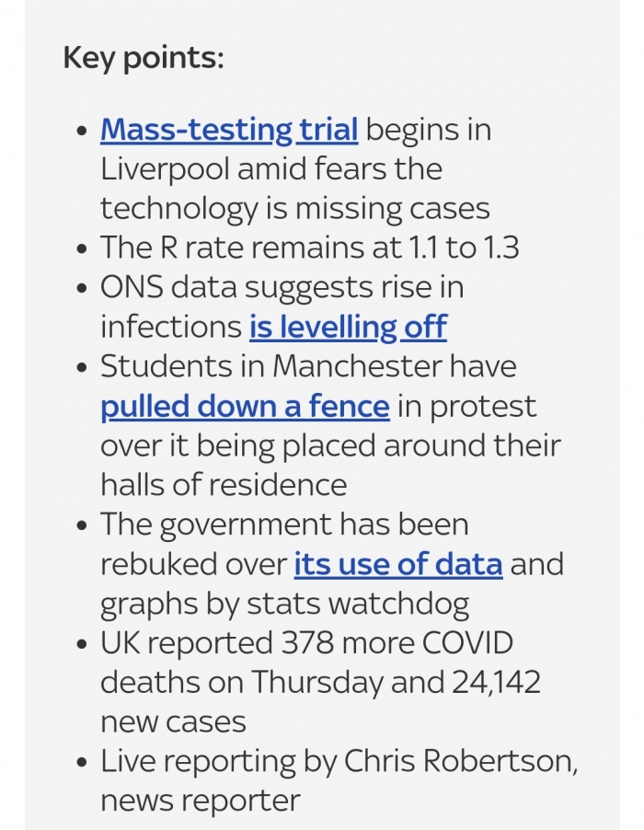
Task: Click the bullet marker beside ONS data
Action: [x=82, y=289]
